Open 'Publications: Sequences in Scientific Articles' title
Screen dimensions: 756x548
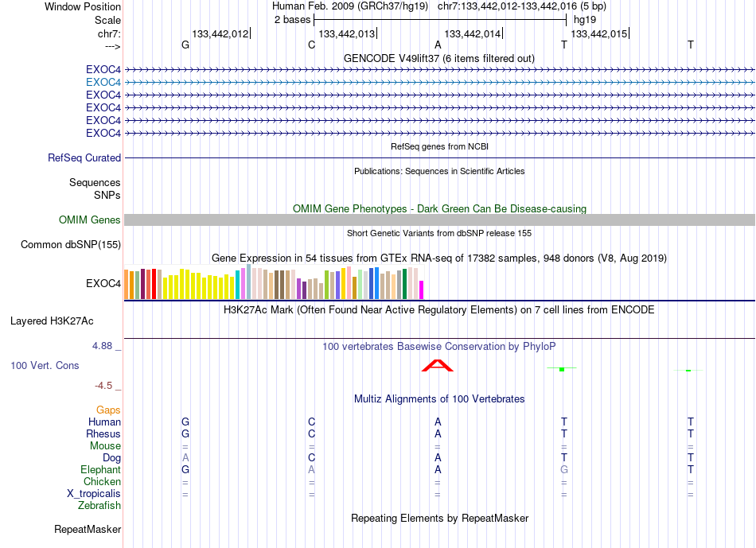pyautogui.click(x=439, y=171)
